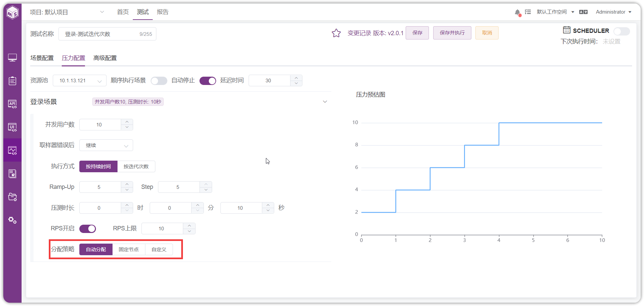The height and width of the screenshot is (306, 644).
Task: Increase 并发用户数 with up arrow
Action: click(x=127, y=122)
